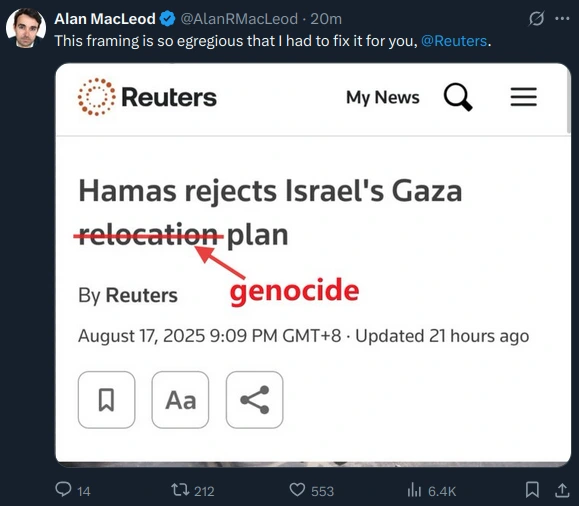
Task: View analytics showing 6.4K views
Action: (x=432, y=490)
